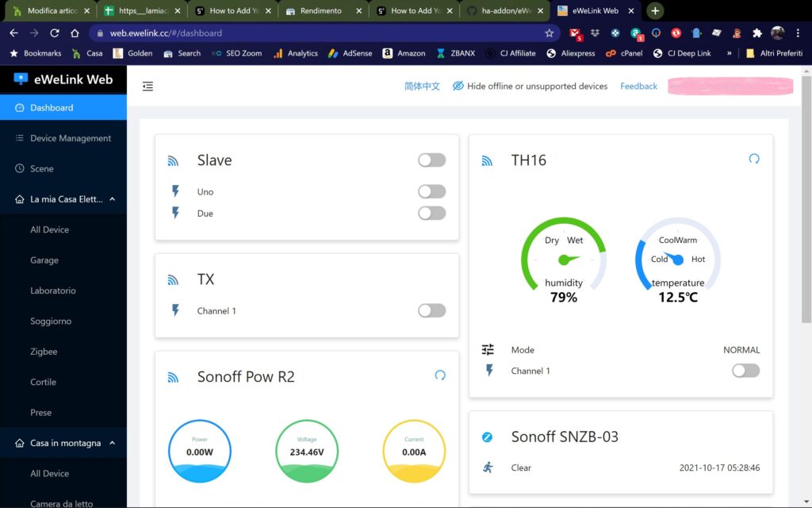Click the motion sensor icon next to Clear

click(x=488, y=468)
